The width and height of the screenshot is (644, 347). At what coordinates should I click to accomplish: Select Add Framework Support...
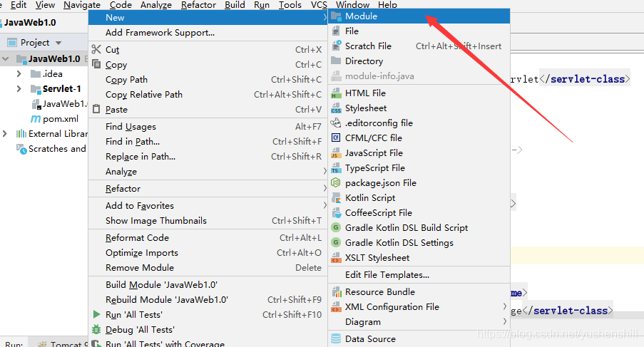coord(208,32)
